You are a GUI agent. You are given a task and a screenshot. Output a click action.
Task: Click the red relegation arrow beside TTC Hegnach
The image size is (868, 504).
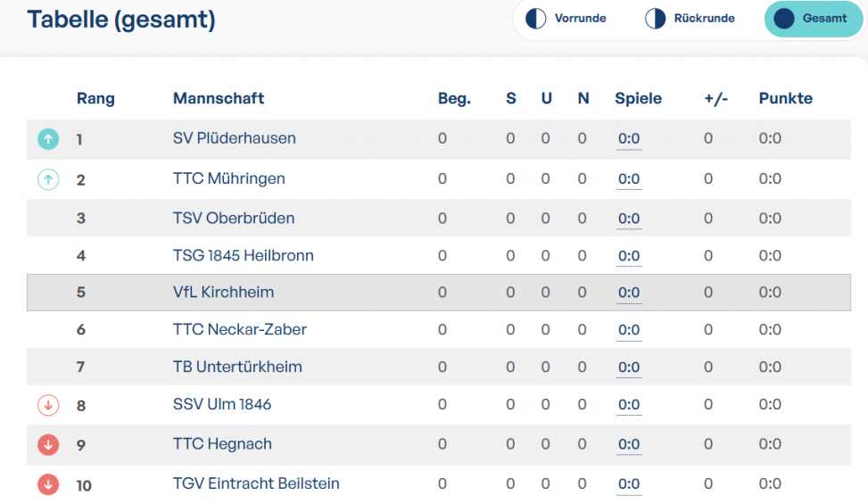pyautogui.click(x=48, y=444)
